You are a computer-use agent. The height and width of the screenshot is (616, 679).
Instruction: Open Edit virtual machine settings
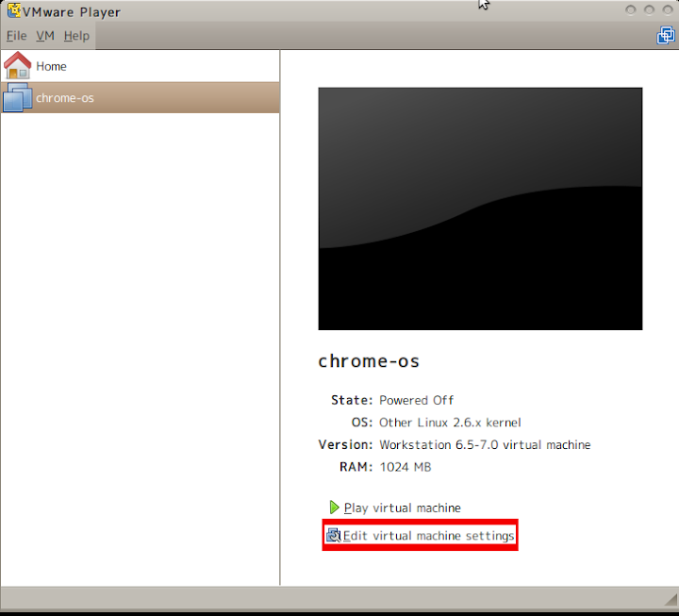click(428, 536)
